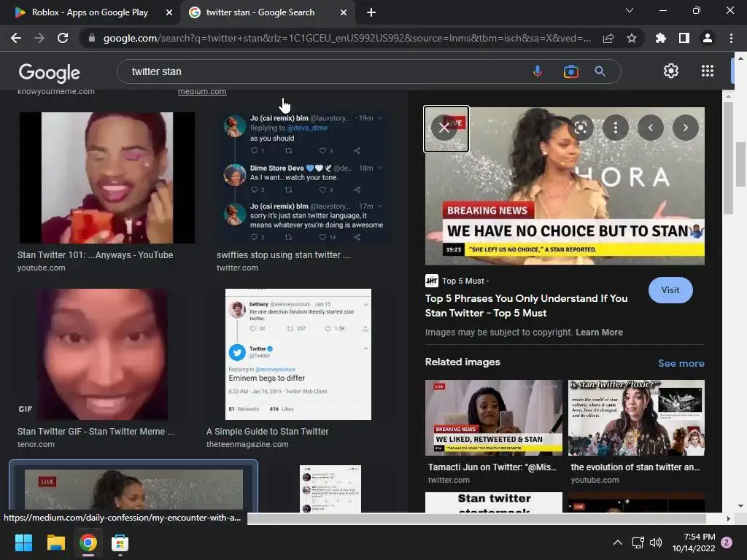Go to previous preview image
This screenshot has width=747, height=560.
(650, 128)
